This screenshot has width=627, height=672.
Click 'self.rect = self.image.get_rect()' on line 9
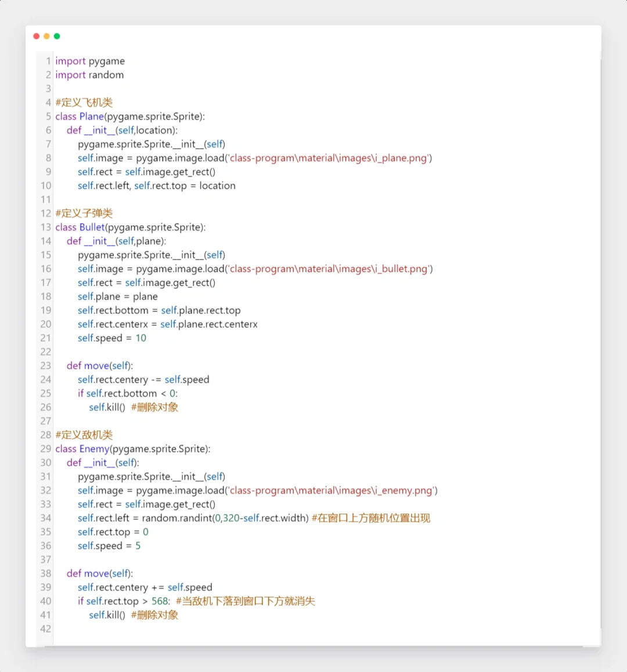pos(146,172)
